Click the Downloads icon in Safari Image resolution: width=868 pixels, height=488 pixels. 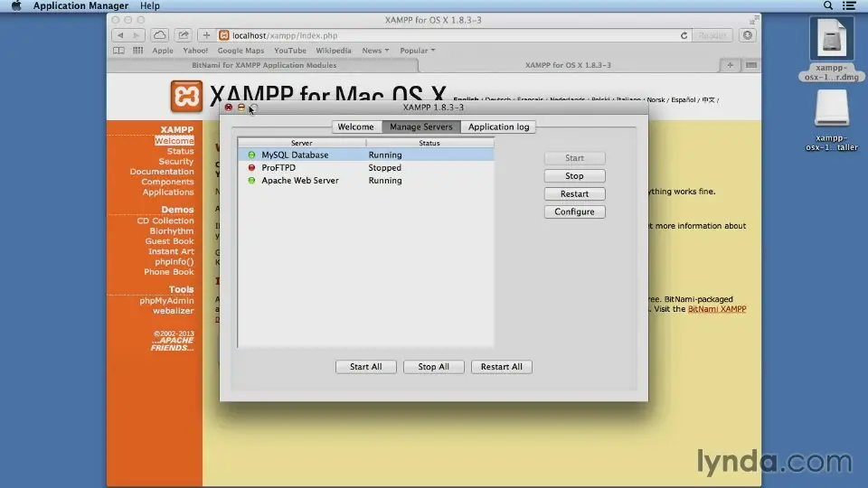(x=748, y=35)
